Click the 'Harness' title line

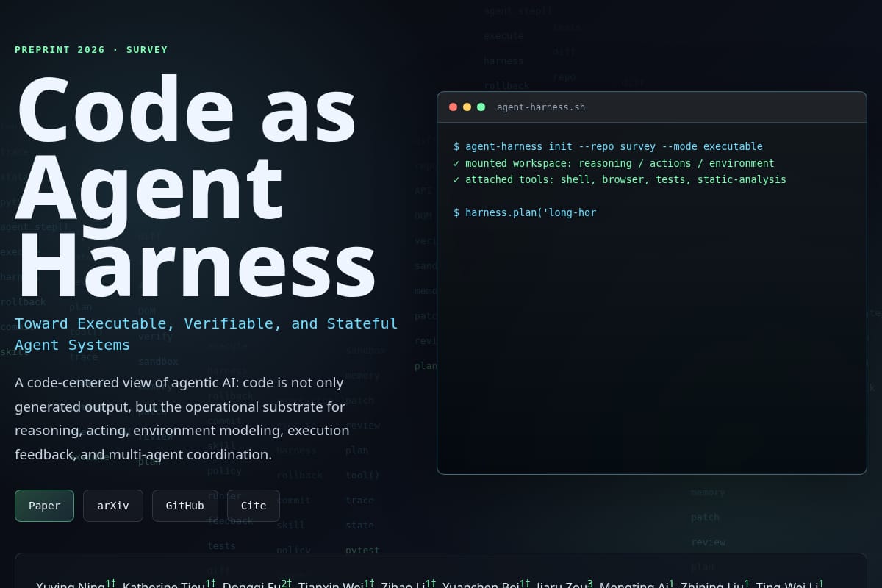196,265
